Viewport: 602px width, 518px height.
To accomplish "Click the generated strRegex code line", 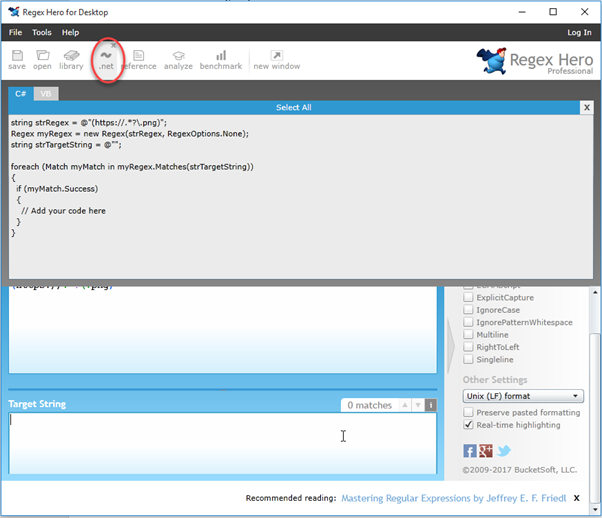I will pyautogui.click(x=89, y=123).
